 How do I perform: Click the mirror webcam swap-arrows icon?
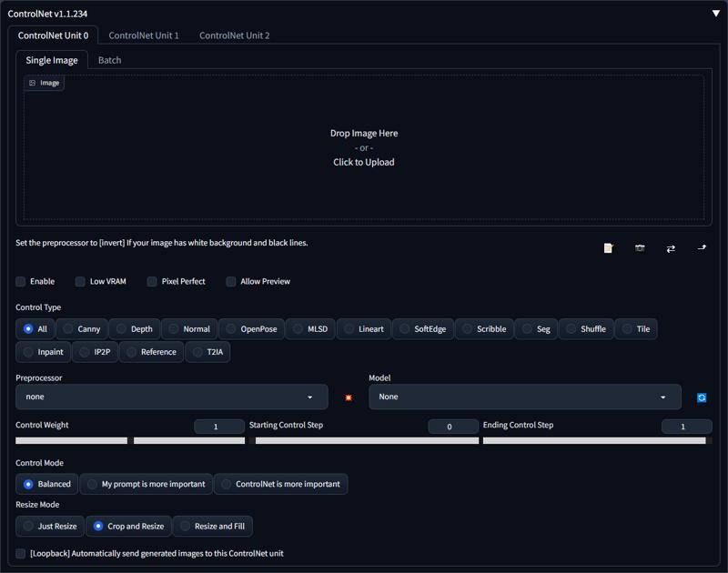[671, 248]
